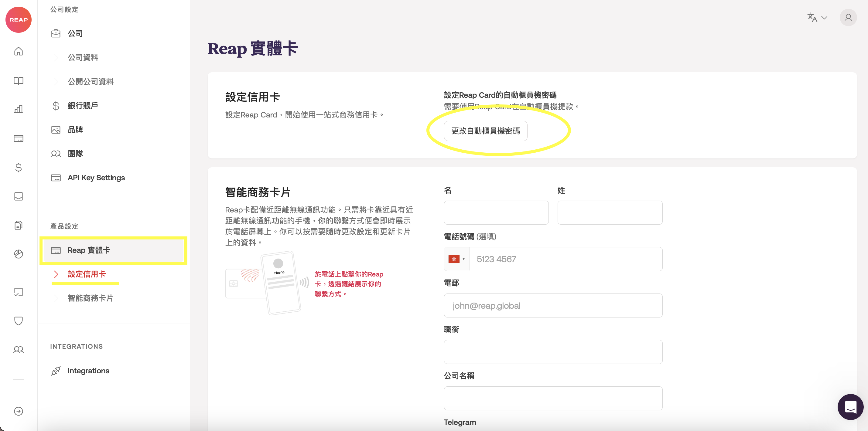
Task: Click the shield icon in sidebar
Action: pos(19,321)
